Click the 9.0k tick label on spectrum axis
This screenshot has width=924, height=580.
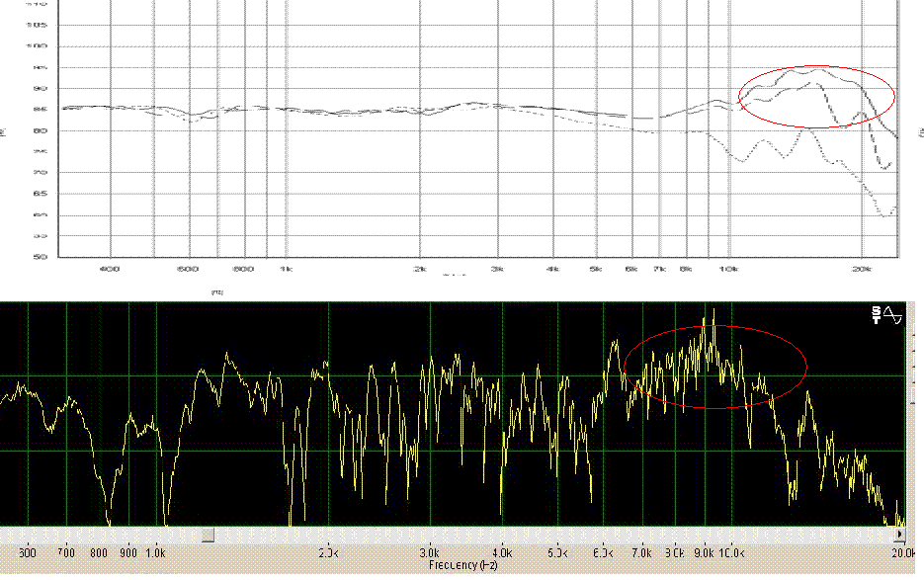pyautogui.click(x=703, y=553)
